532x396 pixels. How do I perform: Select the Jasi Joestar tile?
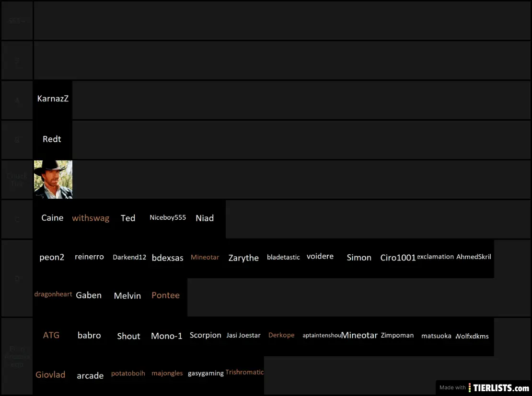[243, 336]
